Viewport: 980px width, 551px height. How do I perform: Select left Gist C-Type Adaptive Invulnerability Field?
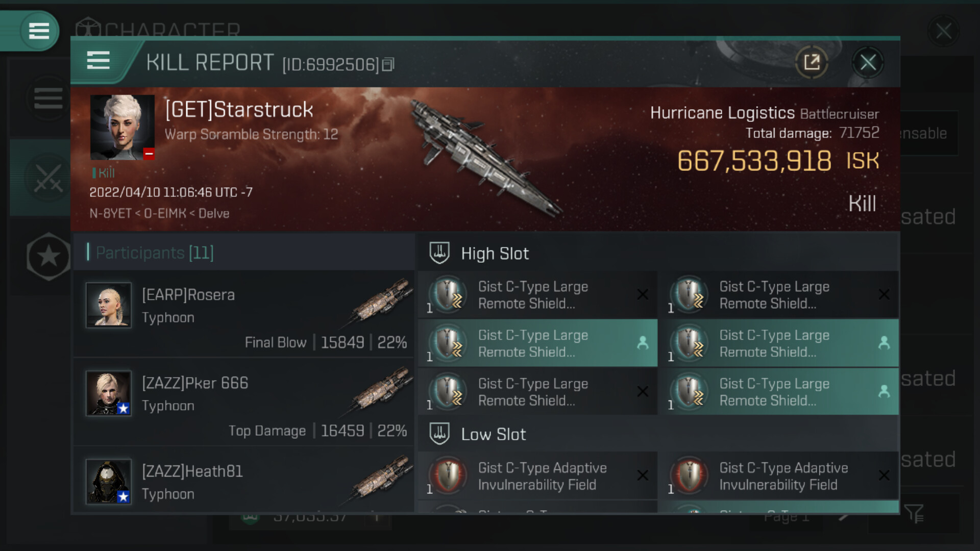point(537,476)
